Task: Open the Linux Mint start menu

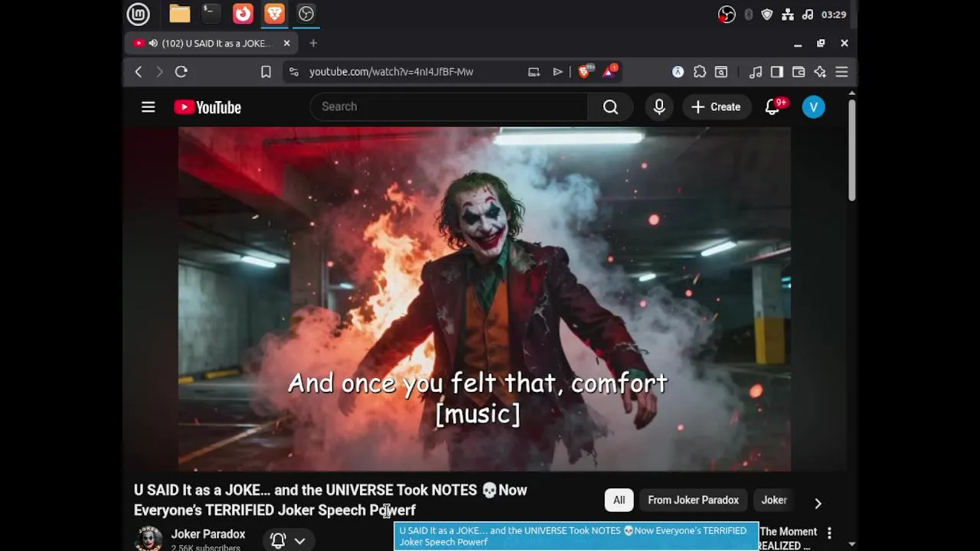Action: tap(139, 14)
